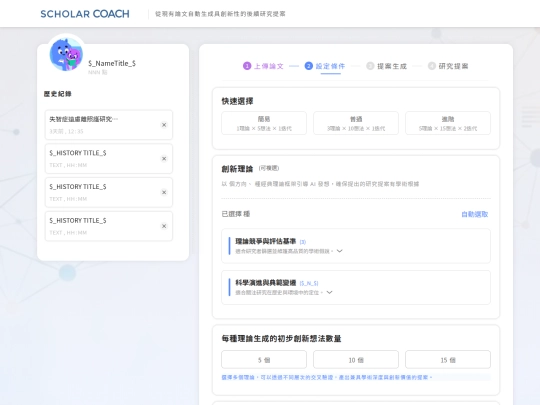Choose the 普通 quick preset
This screenshot has height=405, width=540.
(356, 123)
